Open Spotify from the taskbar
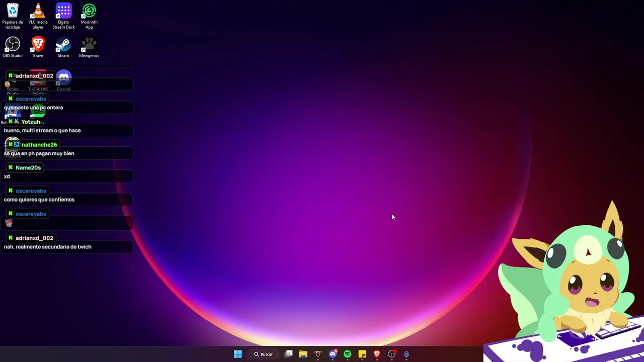 (x=347, y=354)
